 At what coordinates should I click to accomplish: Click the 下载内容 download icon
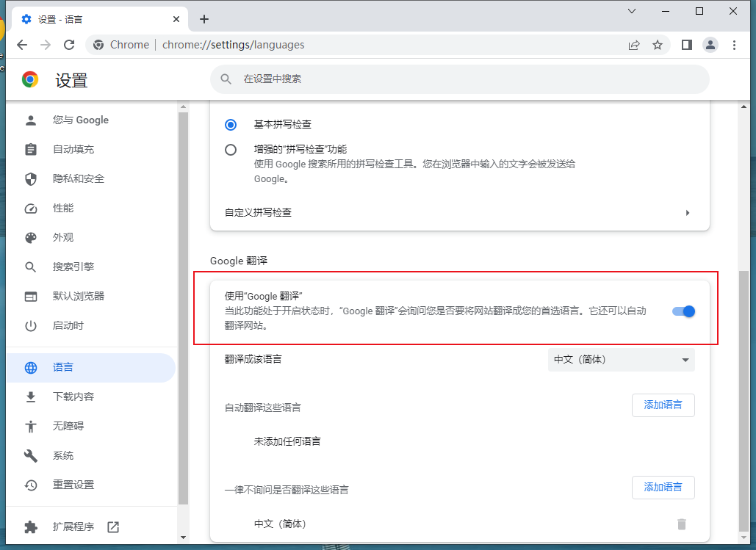coord(31,397)
